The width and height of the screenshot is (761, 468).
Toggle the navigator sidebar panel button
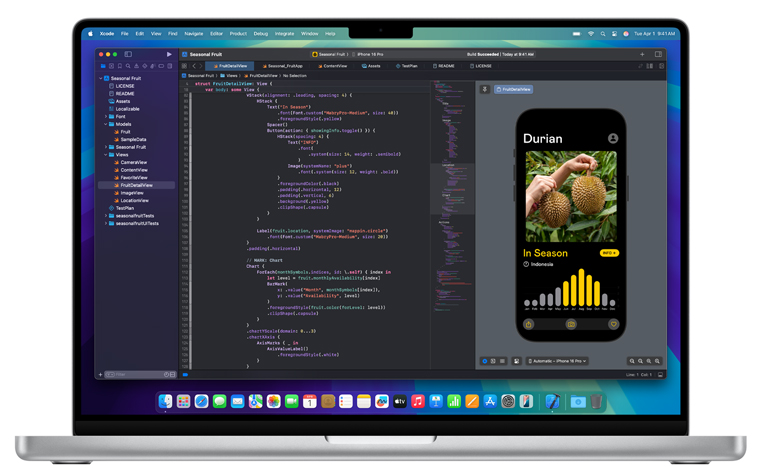pos(128,54)
